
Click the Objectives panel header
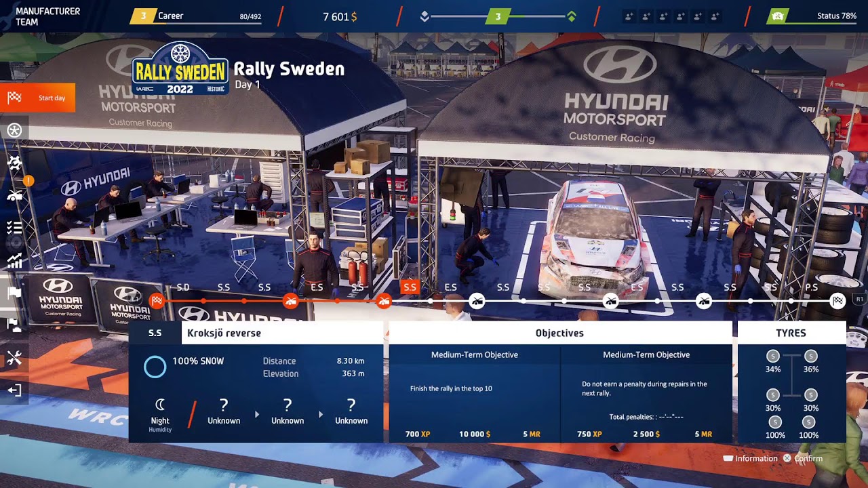[x=560, y=333]
